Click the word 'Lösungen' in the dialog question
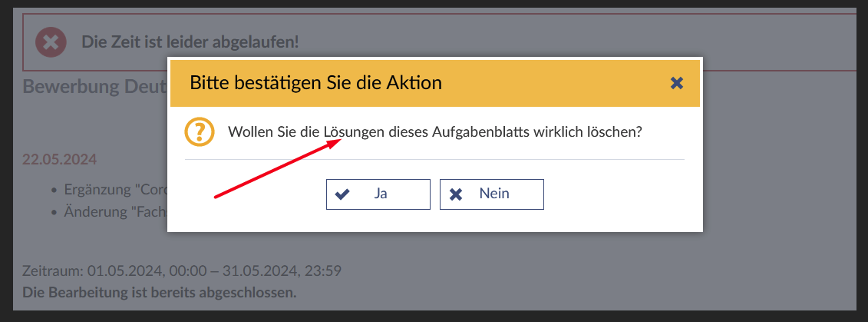Screen dimensions: 868x322 tap(354, 132)
